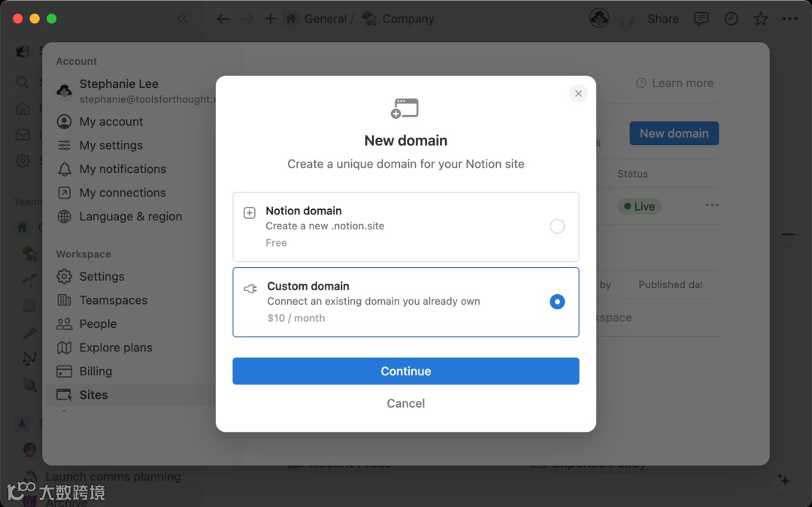Cancel the New domain dialog
The height and width of the screenshot is (507, 812).
(x=405, y=403)
